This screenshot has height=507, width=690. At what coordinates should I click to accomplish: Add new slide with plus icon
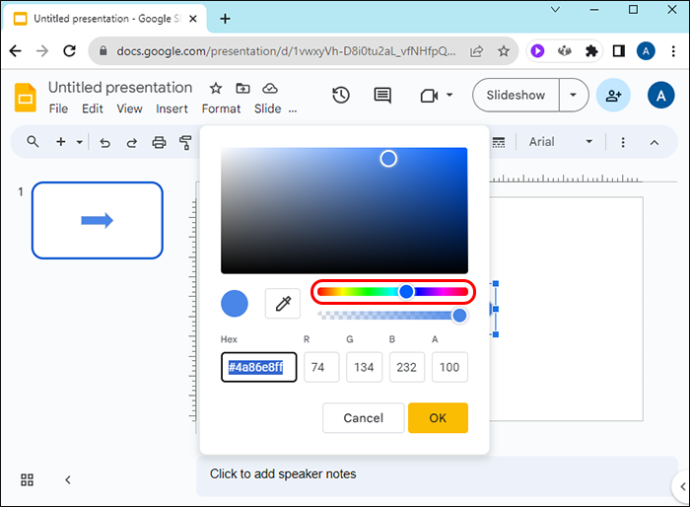pos(61,142)
